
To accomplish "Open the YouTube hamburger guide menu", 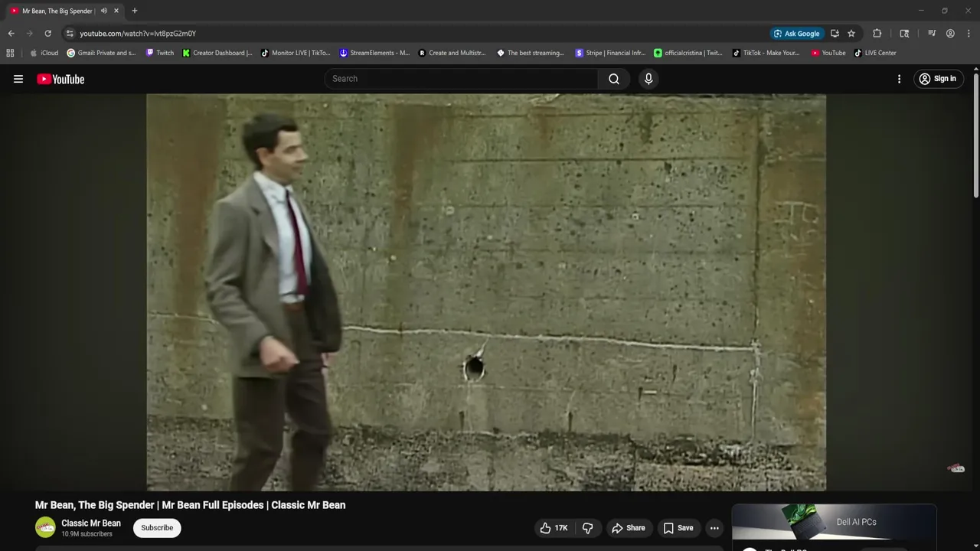I will point(18,79).
